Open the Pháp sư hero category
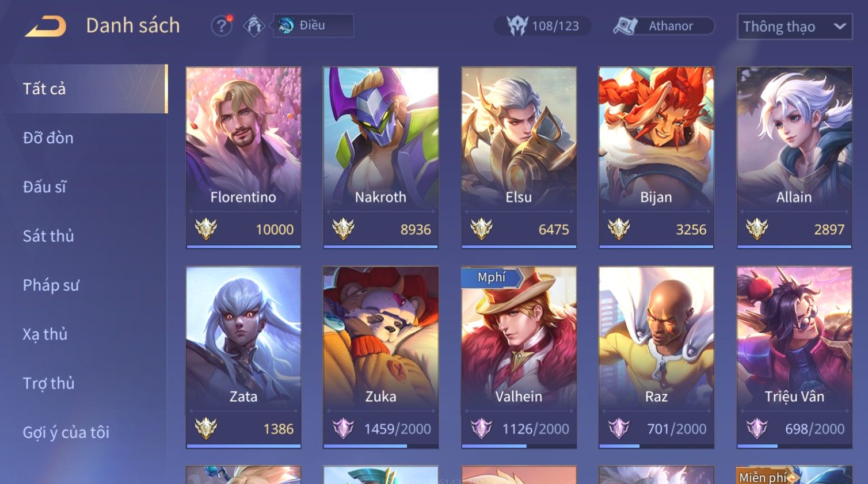The height and width of the screenshot is (484, 868). pos(51,285)
